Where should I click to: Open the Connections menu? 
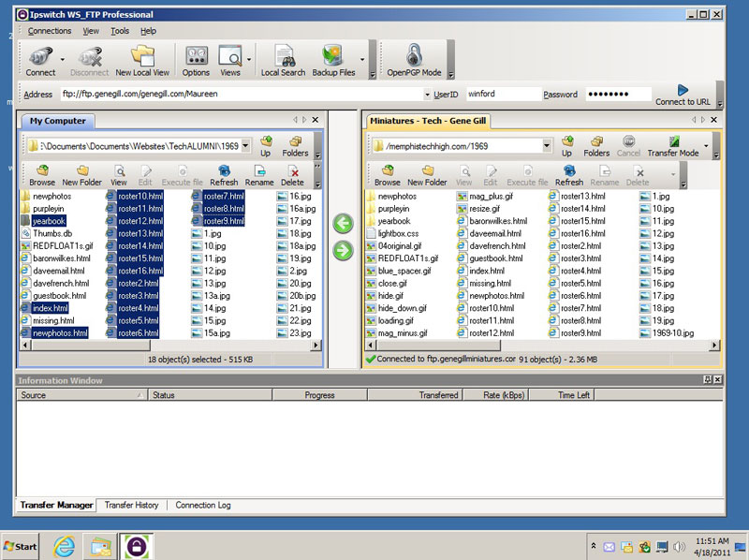point(50,31)
